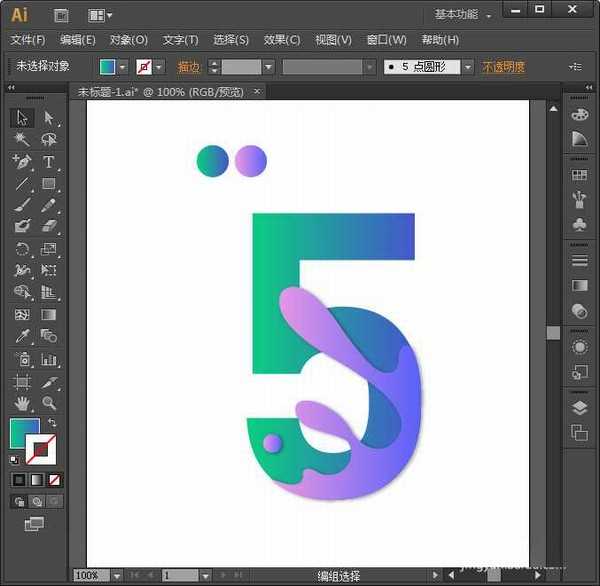Expand the 5 点圆形 brush dropdown
Image resolution: width=600 pixels, height=586 pixels.
pyautogui.click(x=467, y=67)
